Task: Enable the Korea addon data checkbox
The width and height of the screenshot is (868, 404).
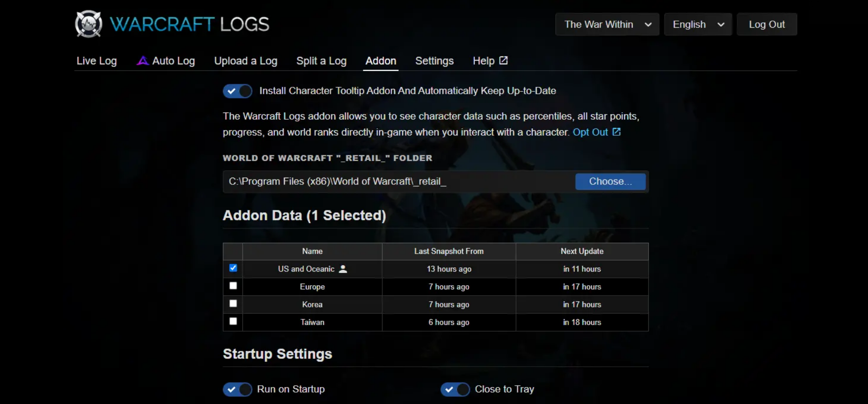Action: pyautogui.click(x=233, y=303)
